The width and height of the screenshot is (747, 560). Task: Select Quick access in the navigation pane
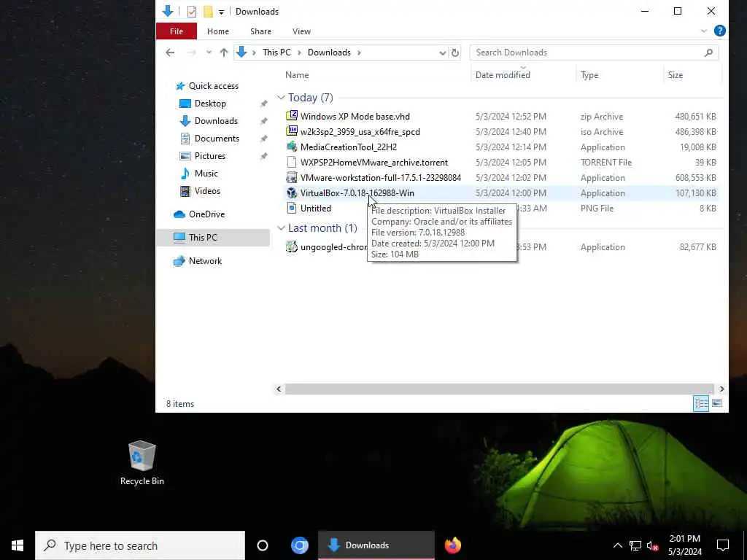[x=213, y=86]
